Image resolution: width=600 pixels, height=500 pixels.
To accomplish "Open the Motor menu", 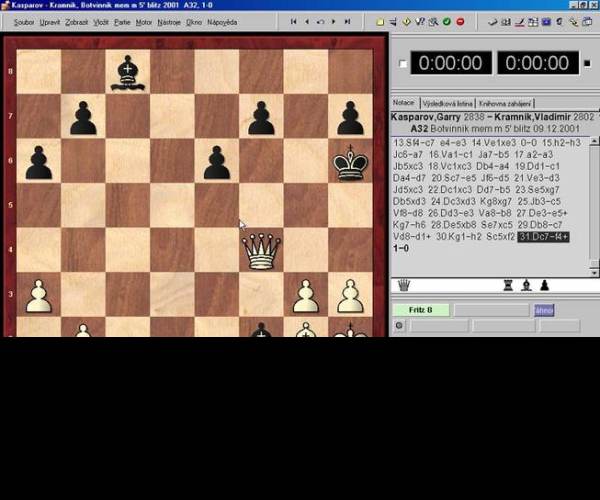I will [143, 22].
